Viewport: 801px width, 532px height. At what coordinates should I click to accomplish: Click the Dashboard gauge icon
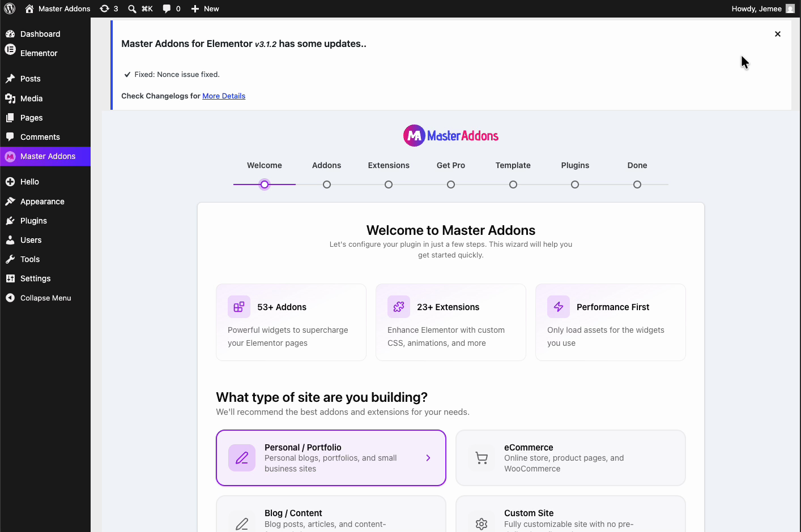10,34
